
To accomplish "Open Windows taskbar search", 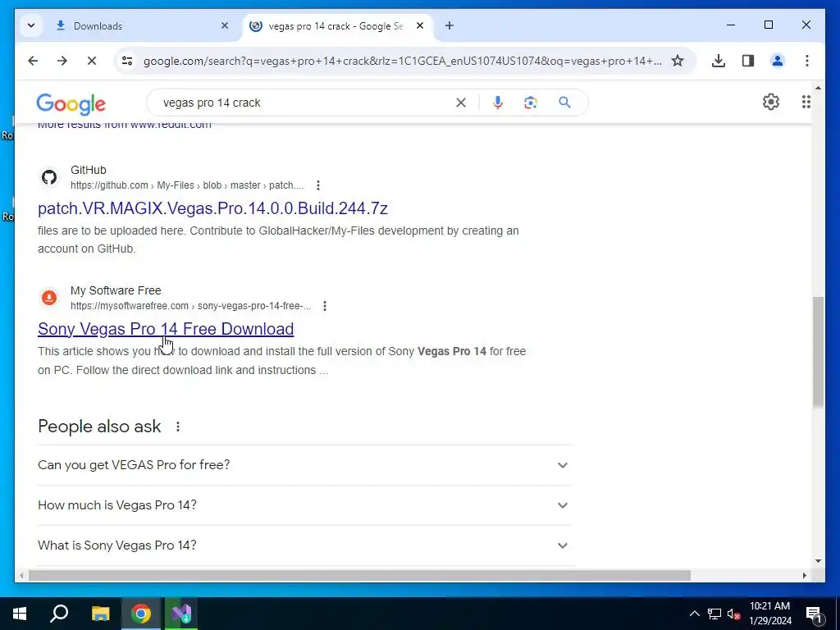I will (59, 614).
